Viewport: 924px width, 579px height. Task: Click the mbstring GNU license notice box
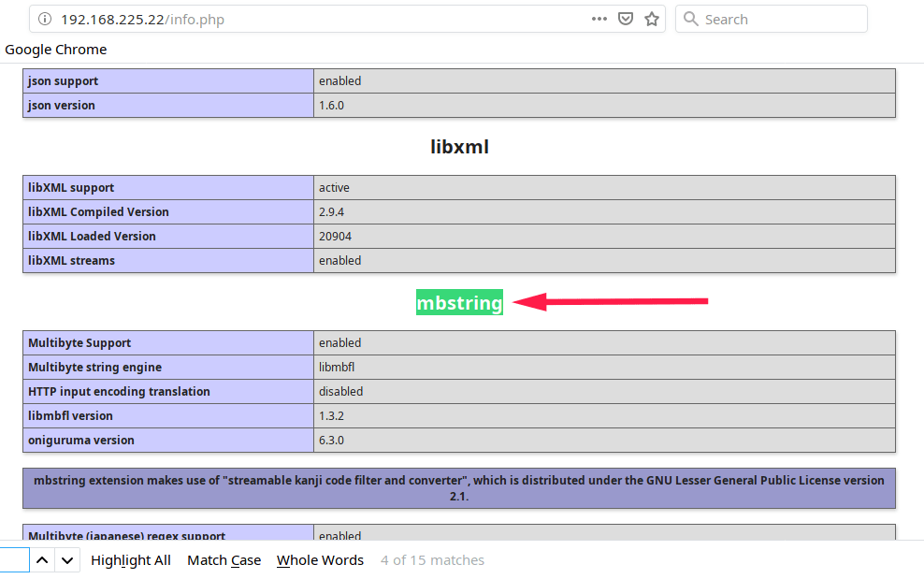[x=459, y=488]
